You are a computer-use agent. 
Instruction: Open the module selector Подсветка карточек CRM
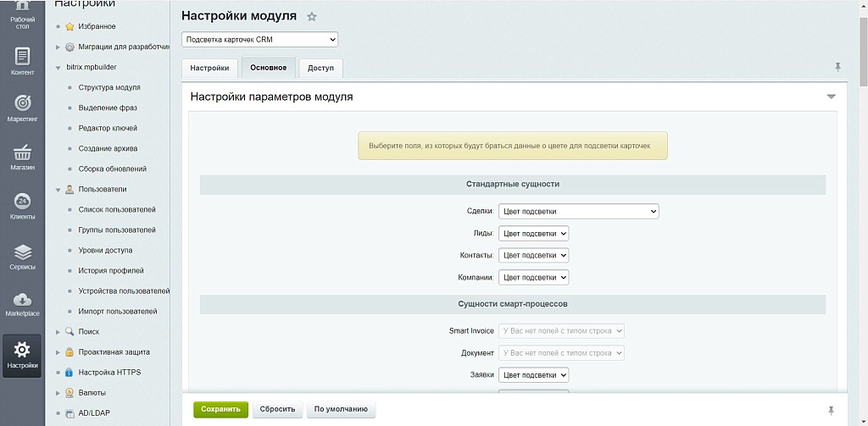pos(259,40)
